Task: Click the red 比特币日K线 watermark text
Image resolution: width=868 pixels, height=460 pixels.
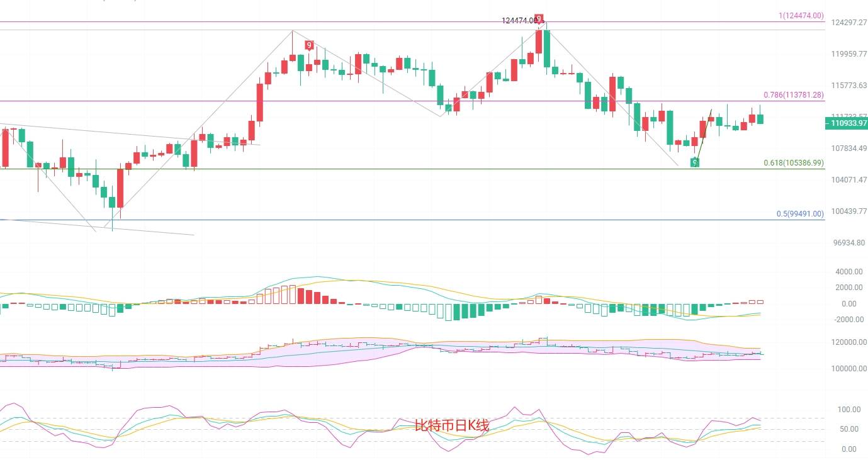Action: (451, 425)
